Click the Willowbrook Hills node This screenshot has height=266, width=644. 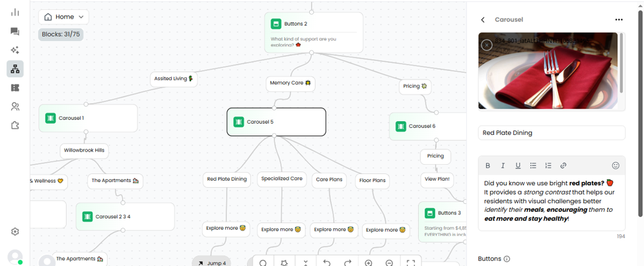coord(84,151)
